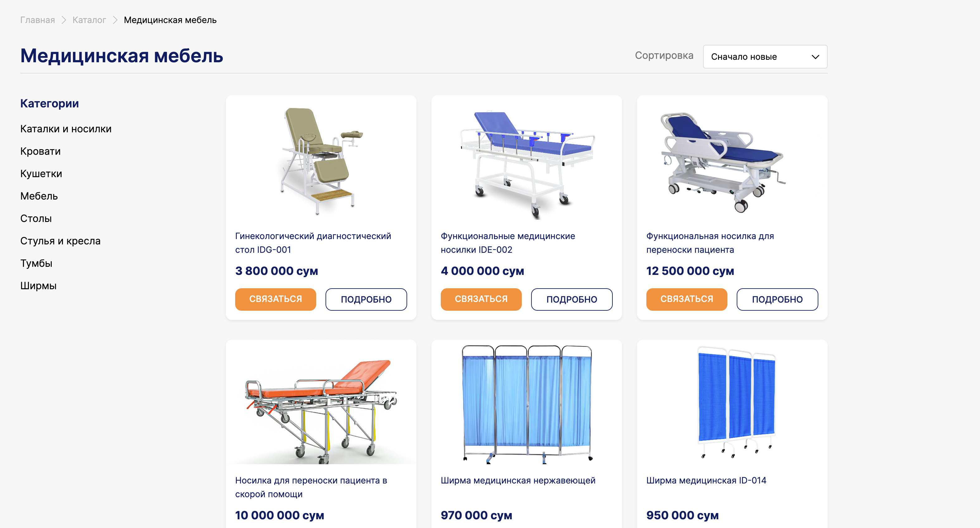This screenshot has height=528, width=980.
Task: Open the Каталог breadcrumb link
Action: click(x=89, y=20)
